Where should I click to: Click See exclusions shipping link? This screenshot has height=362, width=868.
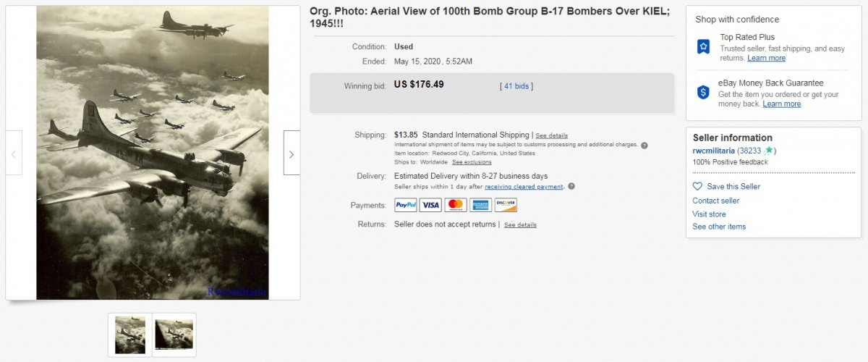[472, 162]
